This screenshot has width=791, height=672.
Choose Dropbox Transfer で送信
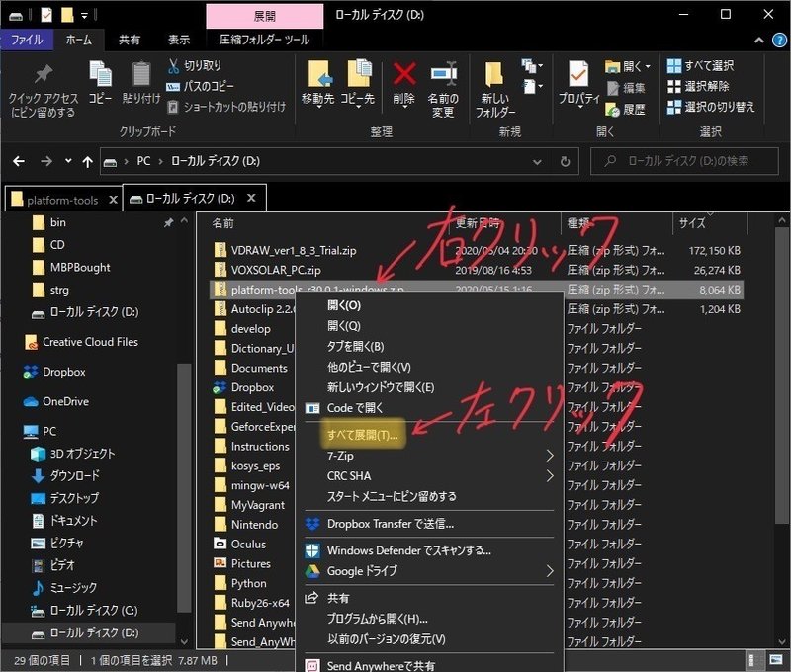[x=391, y=524]
